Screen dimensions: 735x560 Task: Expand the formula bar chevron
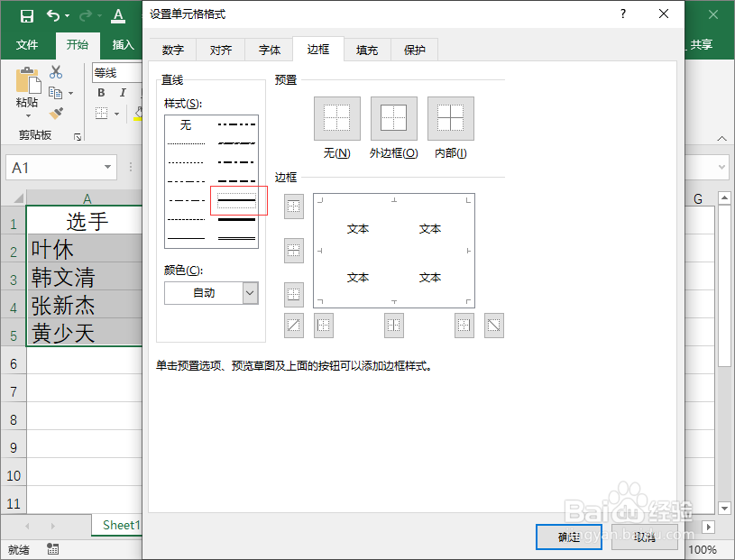click(721, 167)
